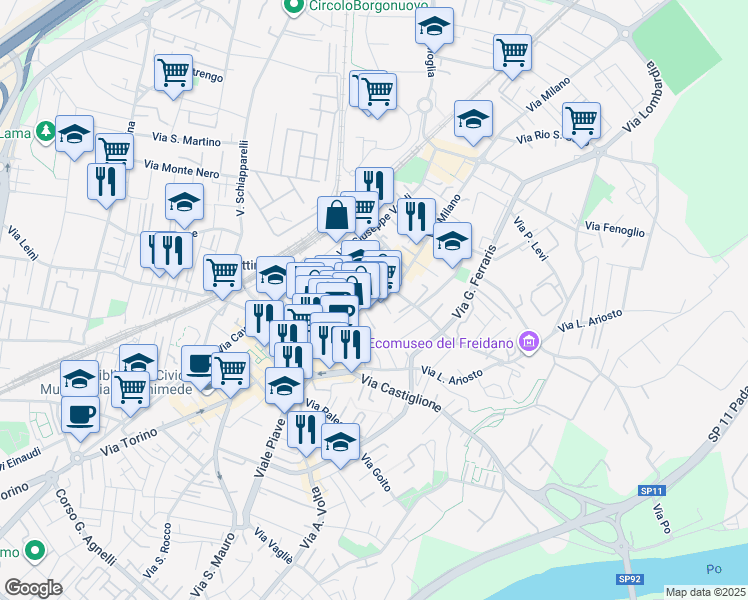The width and height of the screenshot is (748, 600).
Task: Click the shopping cart marker below Via Milano label
Action: 512,52
